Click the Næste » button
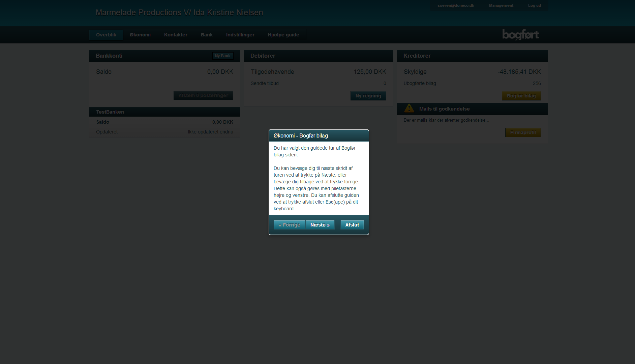Image resolution: width=635 pixels, height=364 pixels. click(x=320, y=225)
